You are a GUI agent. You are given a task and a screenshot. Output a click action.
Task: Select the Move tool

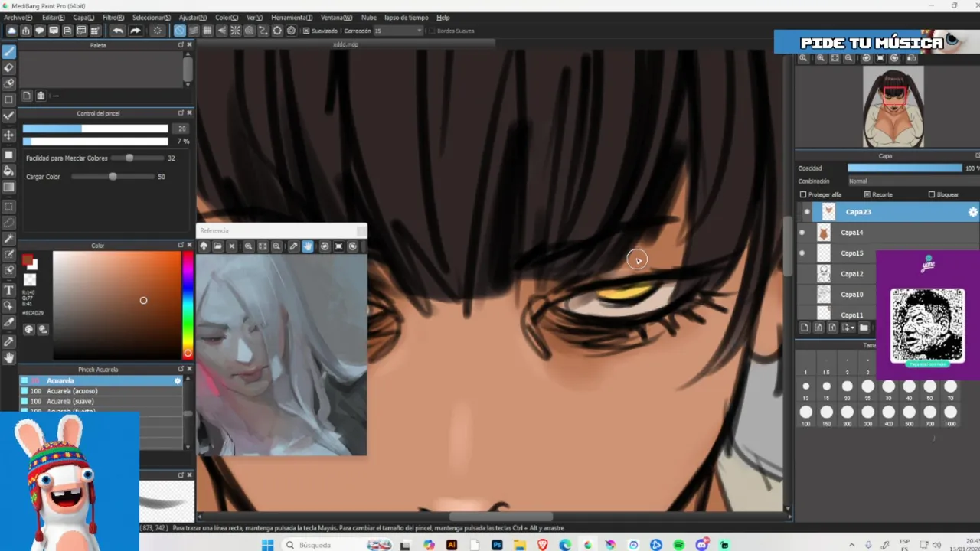(9, 135)
